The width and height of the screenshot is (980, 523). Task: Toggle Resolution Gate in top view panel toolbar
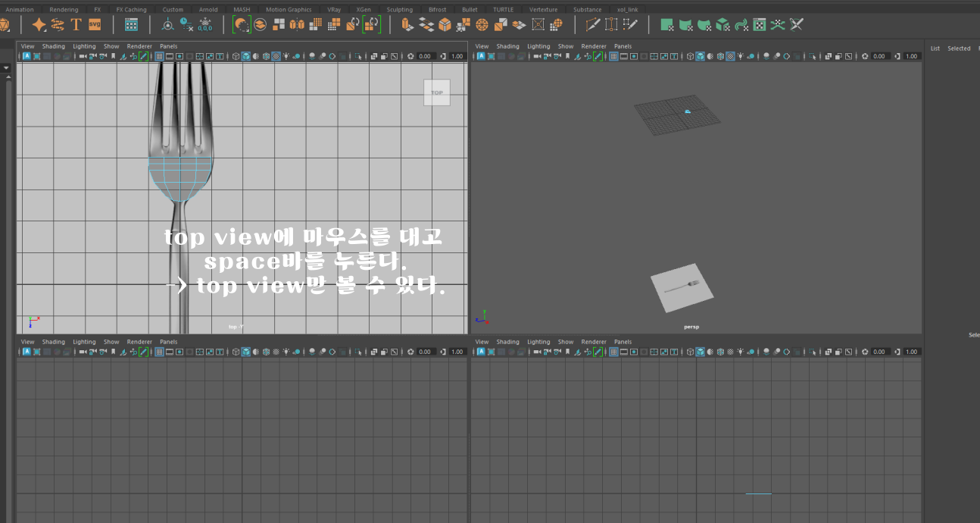(179, 56)
